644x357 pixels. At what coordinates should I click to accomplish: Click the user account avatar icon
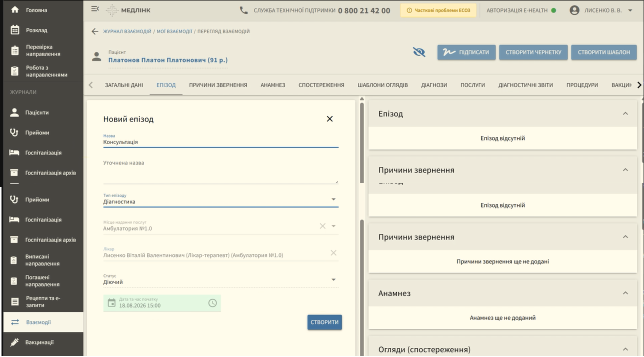(574, 10)
